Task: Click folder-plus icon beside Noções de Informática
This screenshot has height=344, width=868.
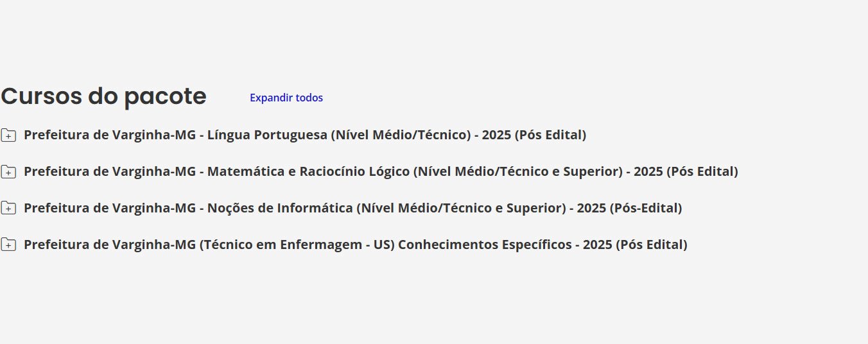Action: (x=8, y=209)
